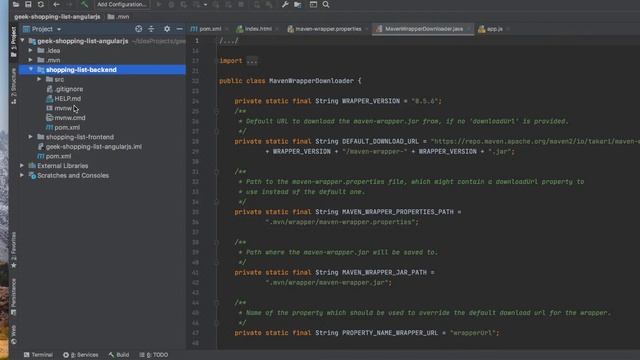Toggle the 1: Project side tool window
640x360 pixels.
click(x=13, y=42)
